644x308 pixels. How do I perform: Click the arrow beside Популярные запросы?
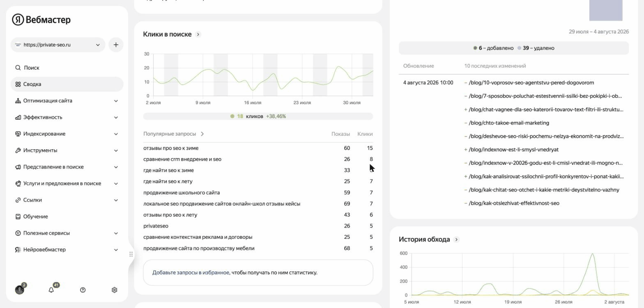tap(202, 134)
